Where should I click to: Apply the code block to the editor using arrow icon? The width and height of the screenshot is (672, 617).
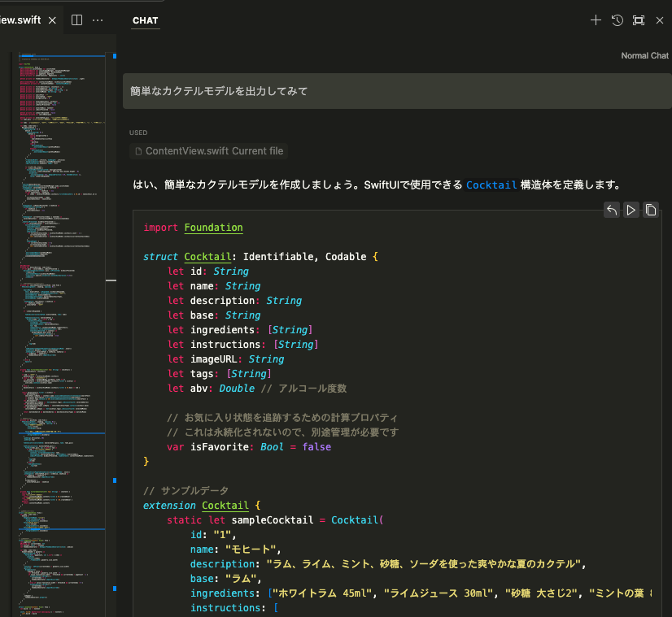[x=612, y=210]
